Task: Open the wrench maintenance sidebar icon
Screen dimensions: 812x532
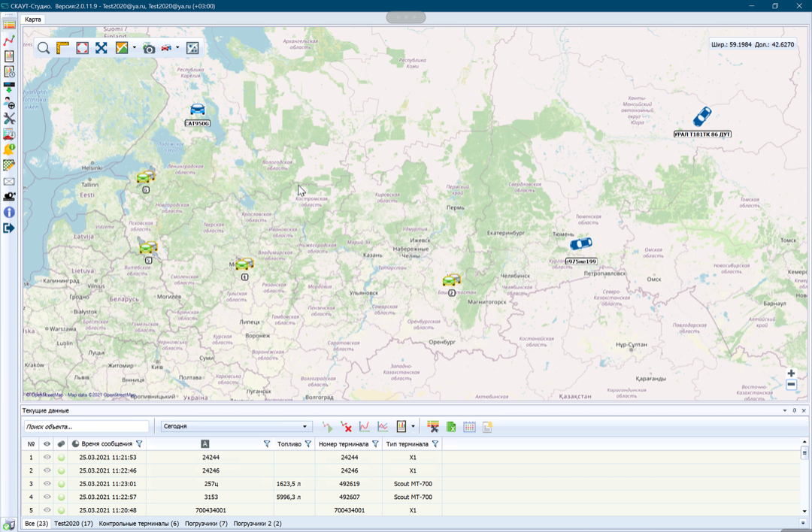Action: [x=9, y=119]
